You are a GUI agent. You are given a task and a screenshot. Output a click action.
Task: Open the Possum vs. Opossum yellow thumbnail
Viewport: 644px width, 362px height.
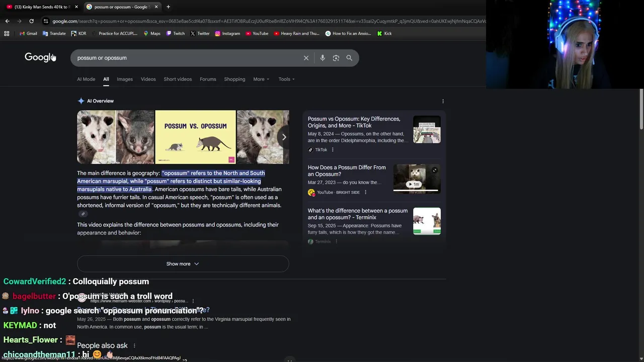[195, 137]
